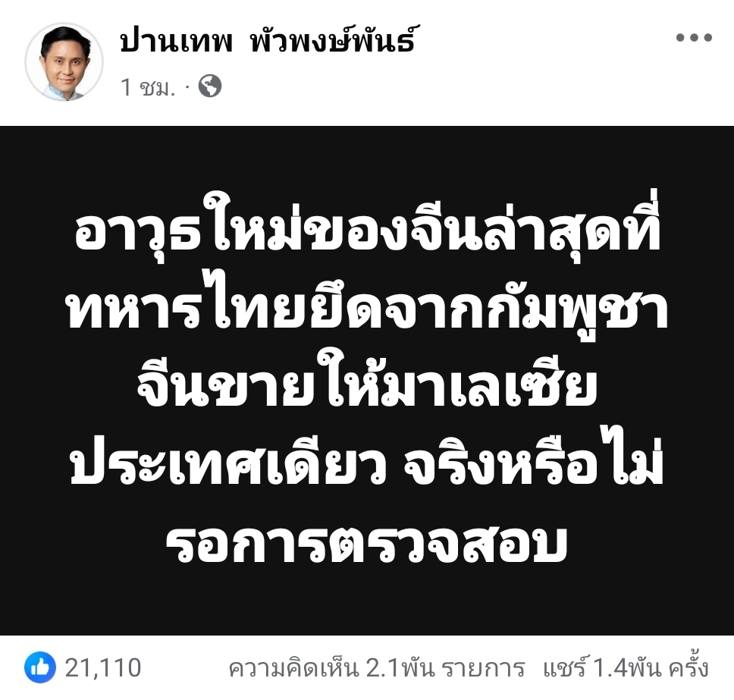Image resolution: width=734 pixels, height=700 pixels.
Task: Open ความคิดเห็น 2.1พัน รายการ comments
Action: [x=376, y=667]
